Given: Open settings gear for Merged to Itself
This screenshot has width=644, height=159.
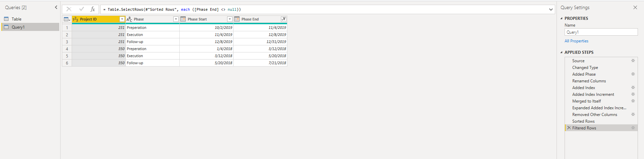Looking at the screenshot, I should tap(633, 101).
